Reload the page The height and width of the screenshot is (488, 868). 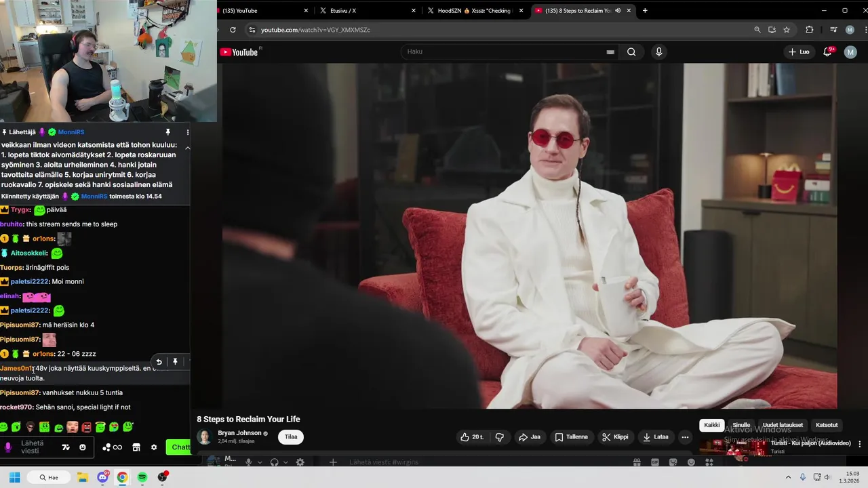(x=233, y=30)
